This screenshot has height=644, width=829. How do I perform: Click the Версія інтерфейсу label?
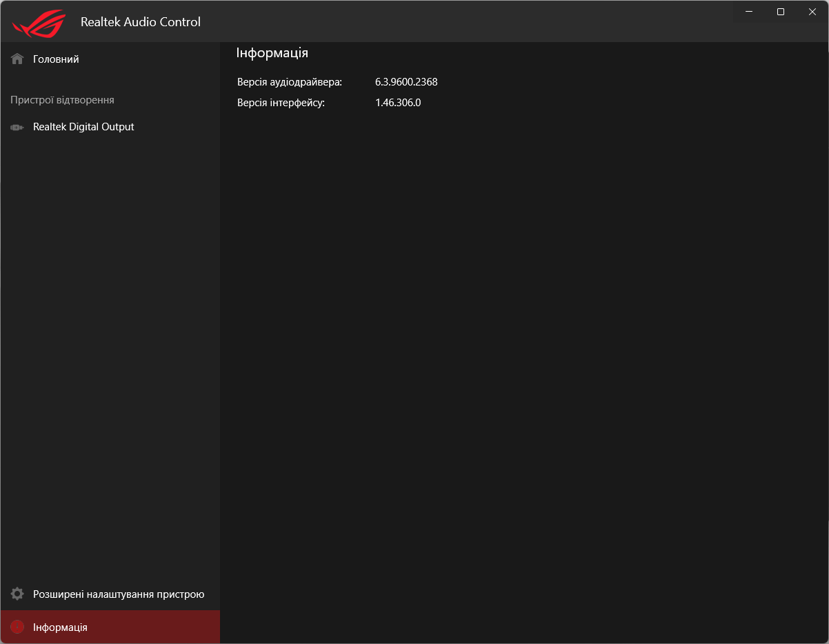[281, 103]
